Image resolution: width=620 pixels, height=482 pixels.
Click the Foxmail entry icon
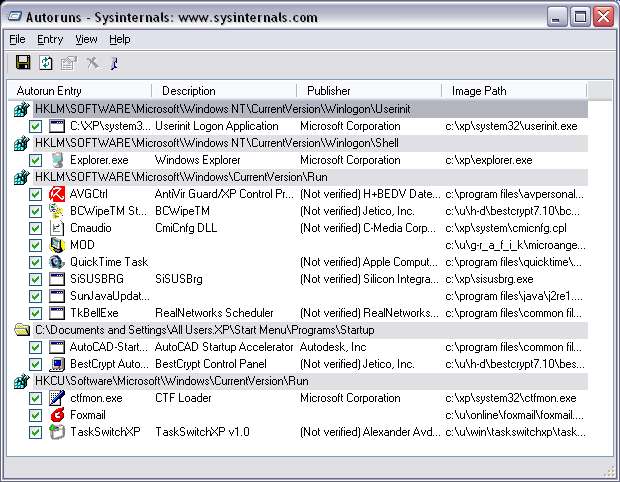pos(57,415)
